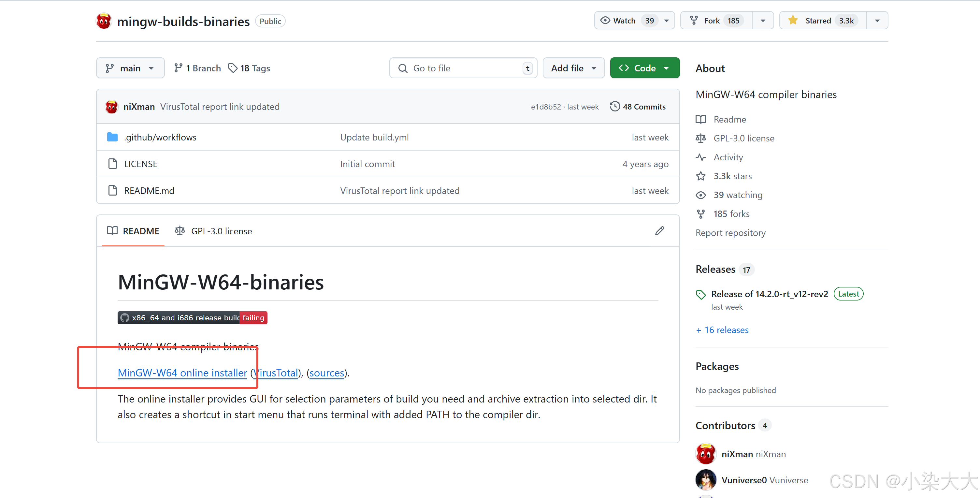Click the .github/workflows folder icon
980x498 pixels.
[x=112, y=137]
